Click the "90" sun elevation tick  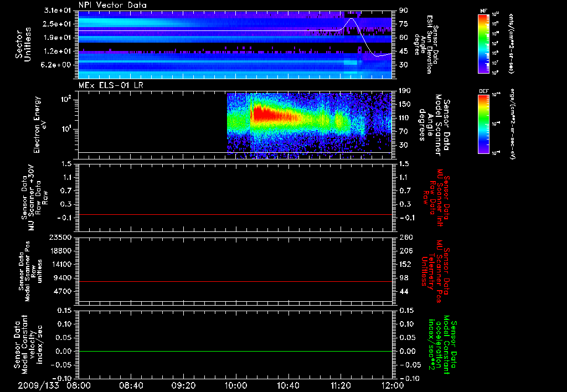click(404, 11)
